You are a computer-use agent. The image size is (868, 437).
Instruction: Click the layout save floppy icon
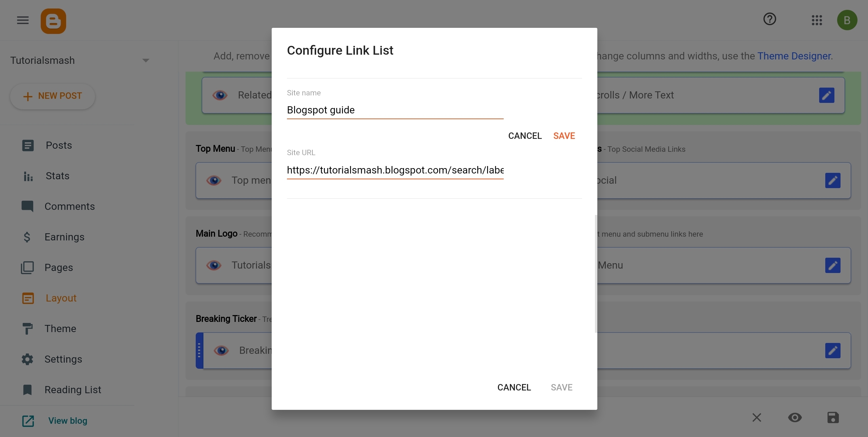(833, 417)
